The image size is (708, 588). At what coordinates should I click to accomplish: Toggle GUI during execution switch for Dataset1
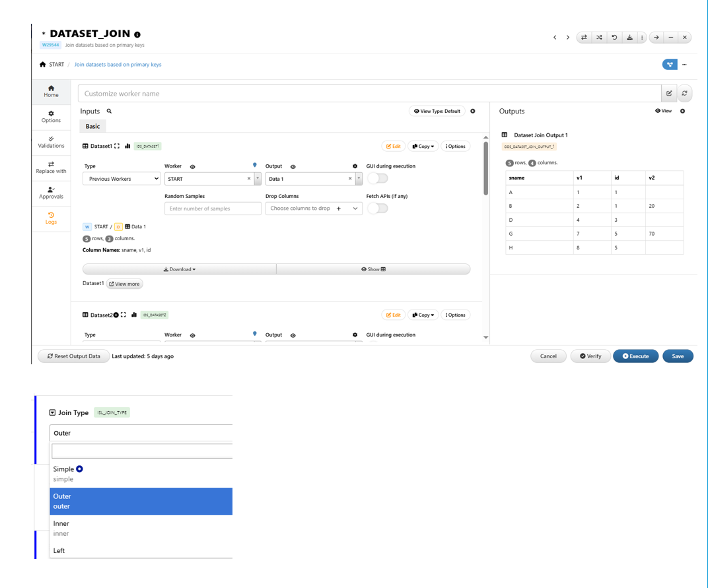coord(378,179)
